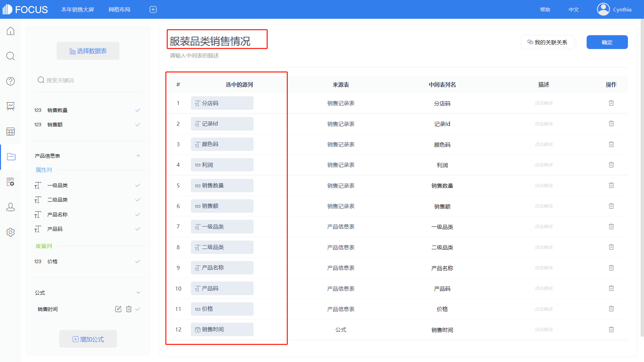Viewport: 644px width, 362px height.
Task: Open the settings gear sidebar icon
Action: click(x=11, y=232)
